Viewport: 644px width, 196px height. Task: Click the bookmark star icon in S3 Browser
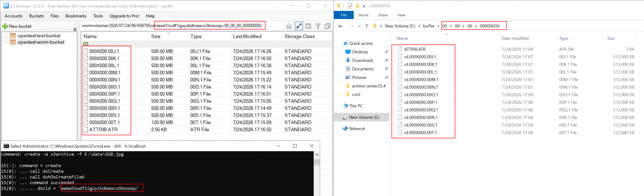(x=289, y=26)
